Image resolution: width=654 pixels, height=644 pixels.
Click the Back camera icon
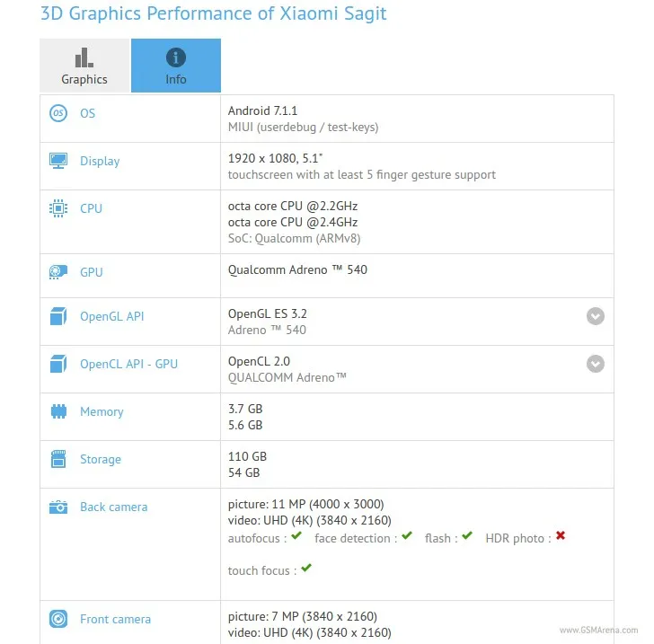coord(58,507)
